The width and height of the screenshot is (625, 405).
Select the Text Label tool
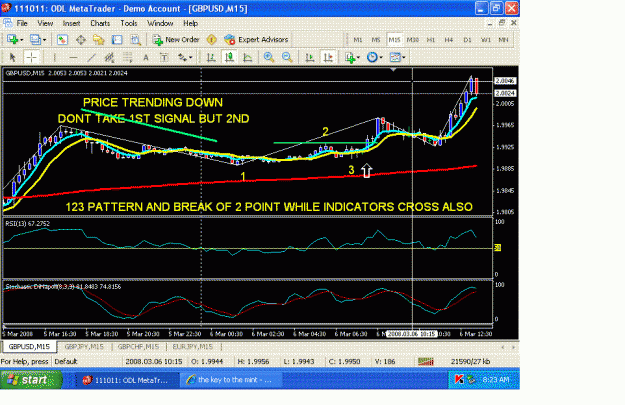164,57
